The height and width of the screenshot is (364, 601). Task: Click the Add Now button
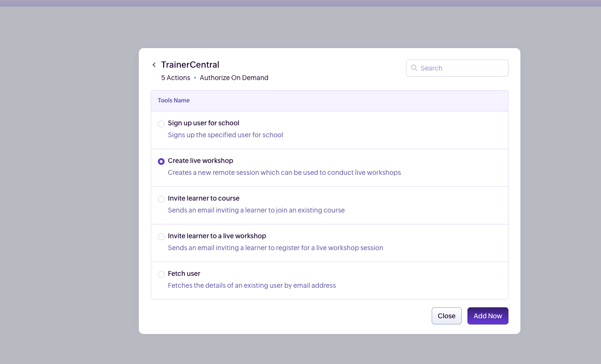pyautogui.click(x=487, y=316)
